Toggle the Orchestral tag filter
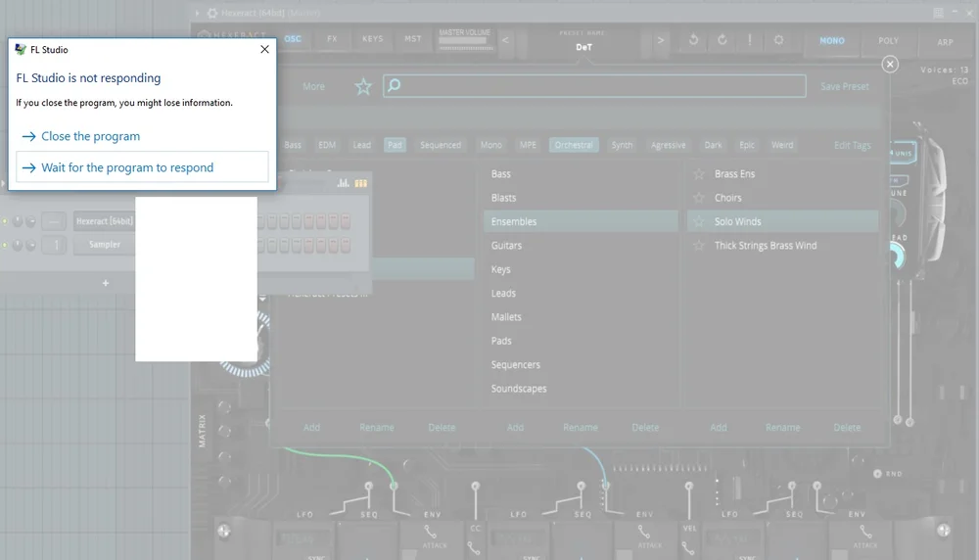This screenshot has height=560, width=979. [x=574, y=145]
